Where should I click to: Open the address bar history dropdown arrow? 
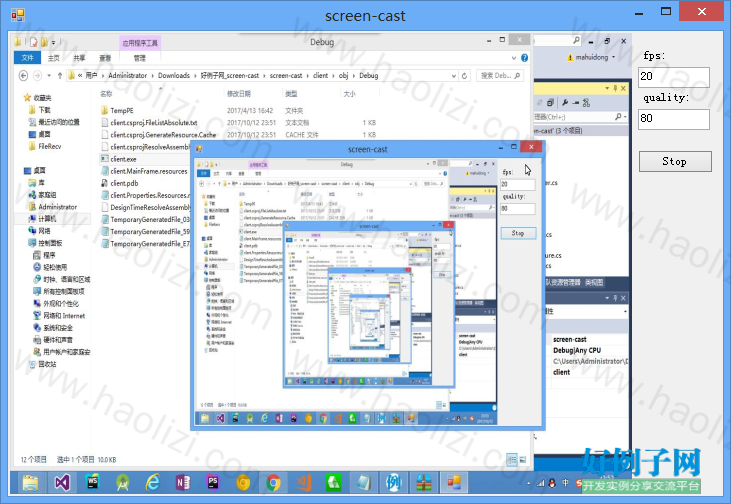(x=454, y=76)
